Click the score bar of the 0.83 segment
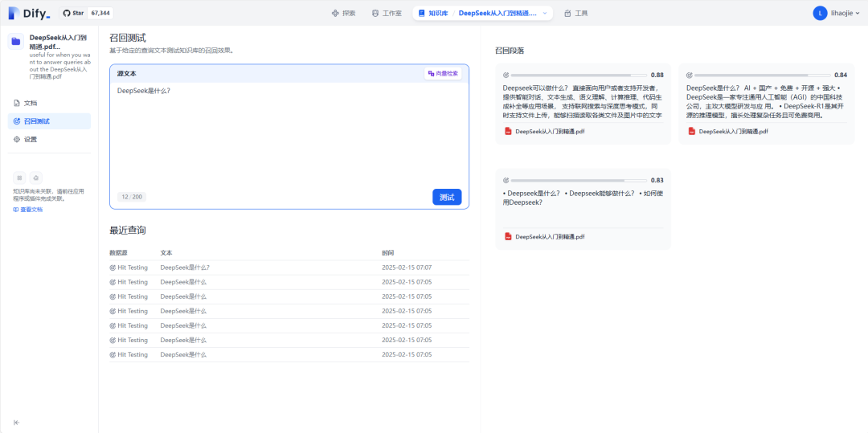Screen dimensions: 868x433 (x=579, y=181)
